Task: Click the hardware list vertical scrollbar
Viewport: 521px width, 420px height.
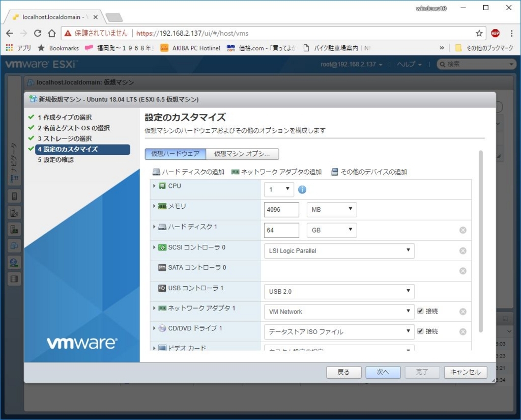Action: coord(480,241)
